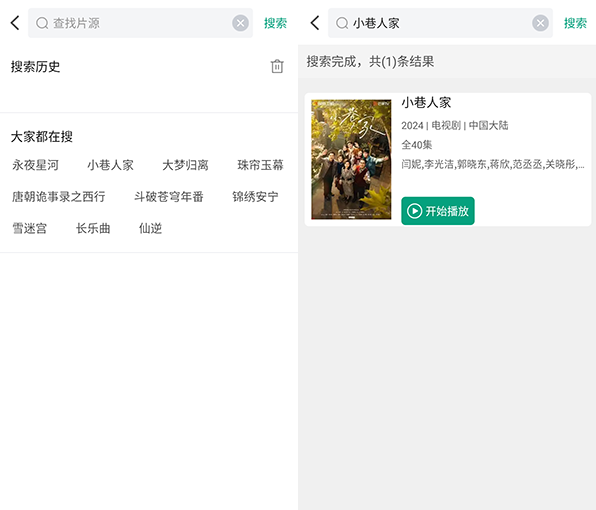The width and height of the screenshot is (596, 510).
Task: Choose trending term 唐朝诡事录之西行
Action: (x=59, y=196)
